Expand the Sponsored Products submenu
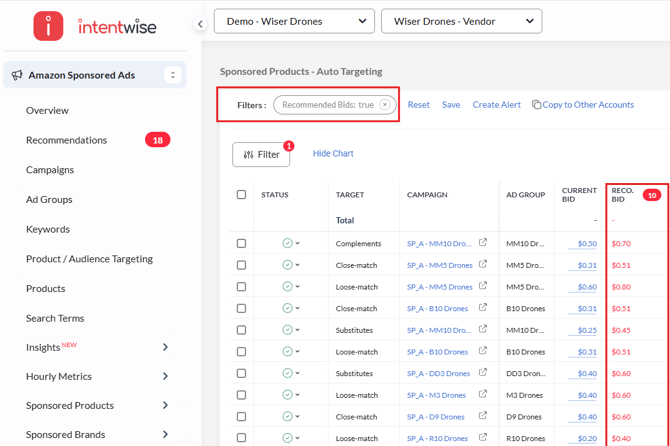Image resolution: width=670 pixels, height=446 pixels. pos(165,406)
